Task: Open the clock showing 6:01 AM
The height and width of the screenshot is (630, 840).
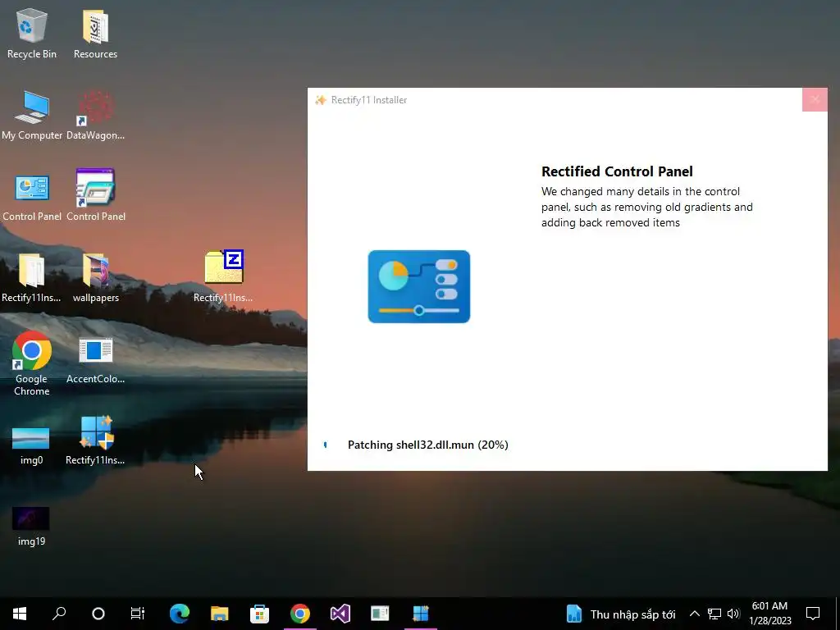Action: [x=770, y=614]
